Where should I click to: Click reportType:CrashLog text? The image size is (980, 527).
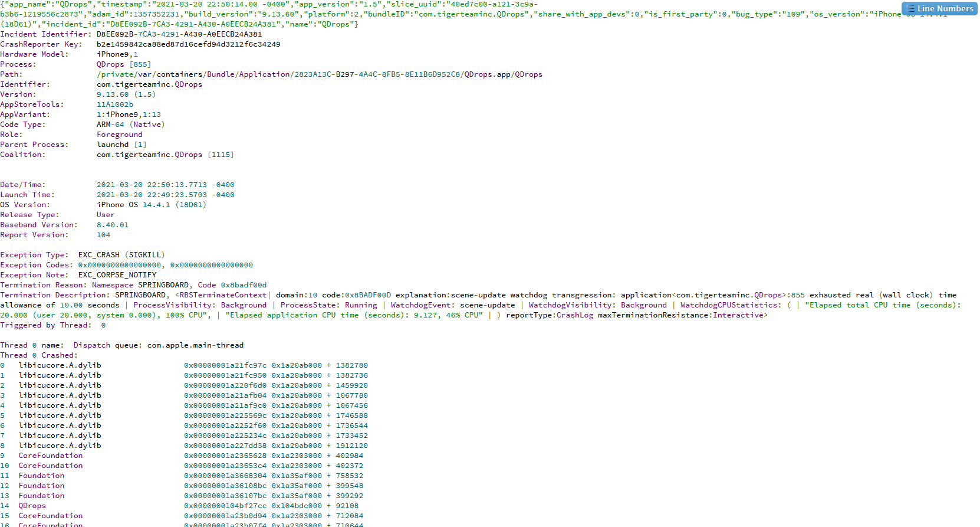pos(550,315)
